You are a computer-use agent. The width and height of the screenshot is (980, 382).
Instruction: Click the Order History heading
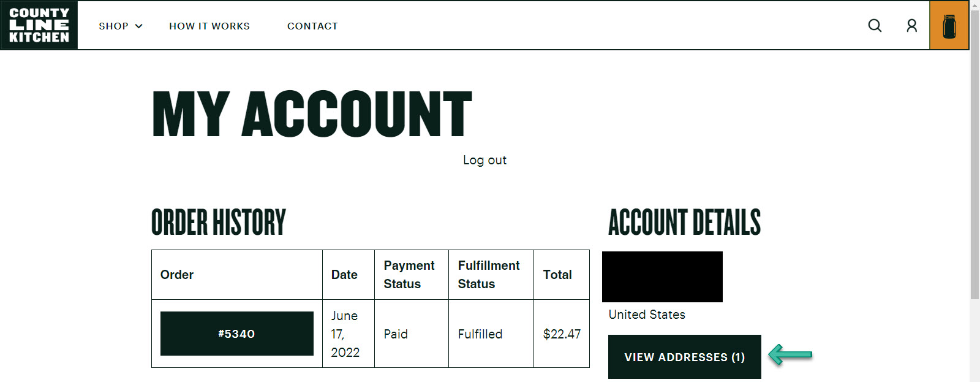219,223
